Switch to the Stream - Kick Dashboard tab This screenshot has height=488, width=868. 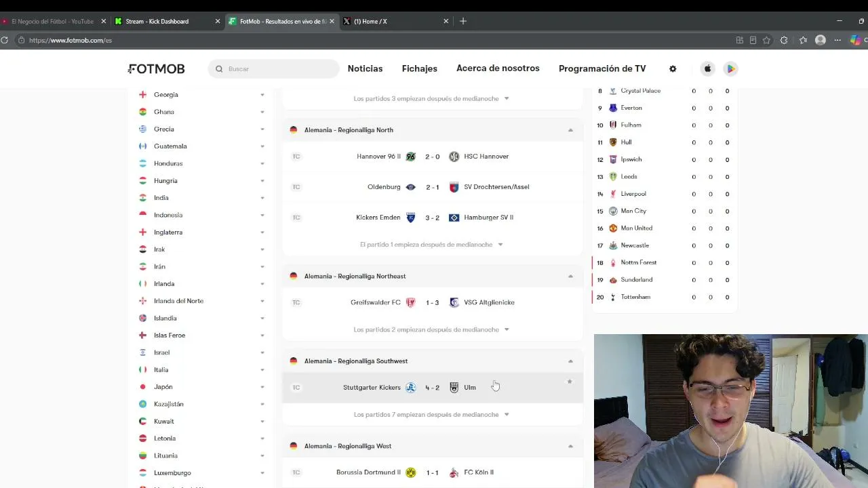[167, 21]
